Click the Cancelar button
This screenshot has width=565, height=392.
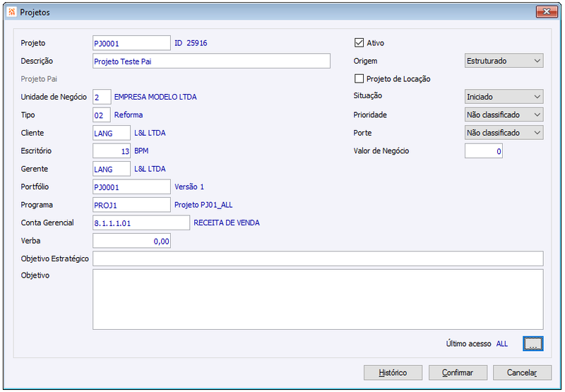pyautogui.click(x=522, y=372)
